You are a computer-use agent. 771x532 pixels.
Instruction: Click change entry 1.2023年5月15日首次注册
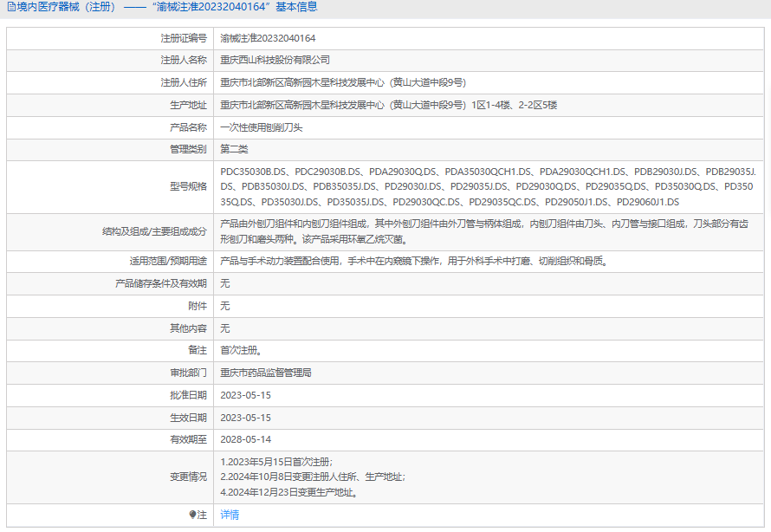coord(276,462)
